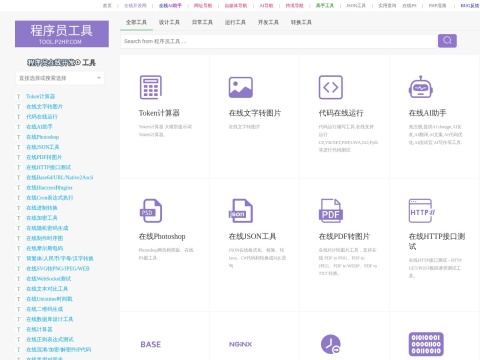
Task: Click T icon beside sidebar 在线Photoshop
Action: (x=19, y=137)
